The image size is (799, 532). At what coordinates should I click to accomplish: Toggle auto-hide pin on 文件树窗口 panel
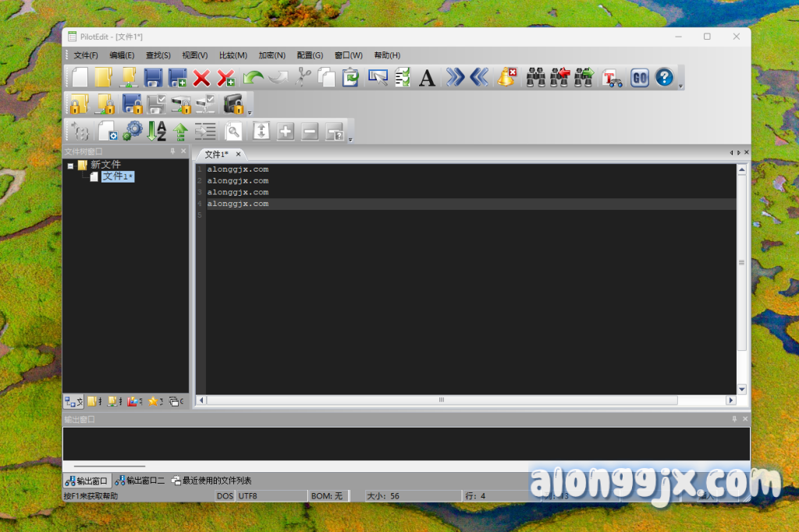[172, 151]
